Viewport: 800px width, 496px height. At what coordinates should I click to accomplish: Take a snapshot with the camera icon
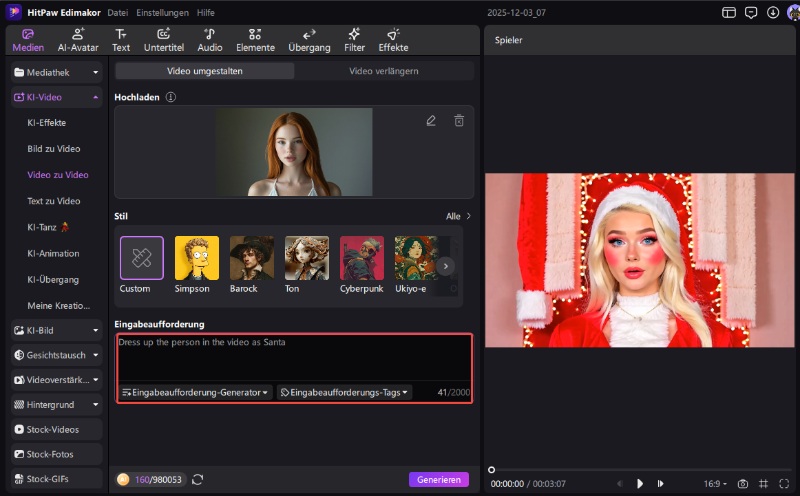click(x=742, y=484)
